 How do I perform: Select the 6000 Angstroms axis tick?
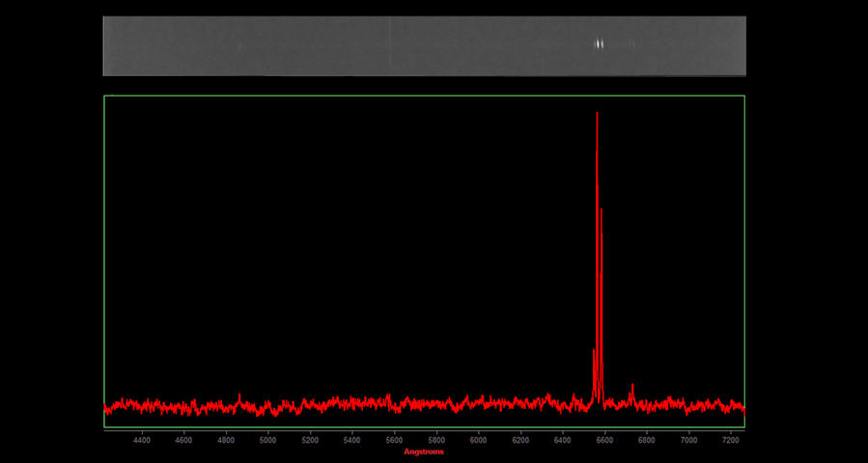pyautogui.click(x=478, y=440)
